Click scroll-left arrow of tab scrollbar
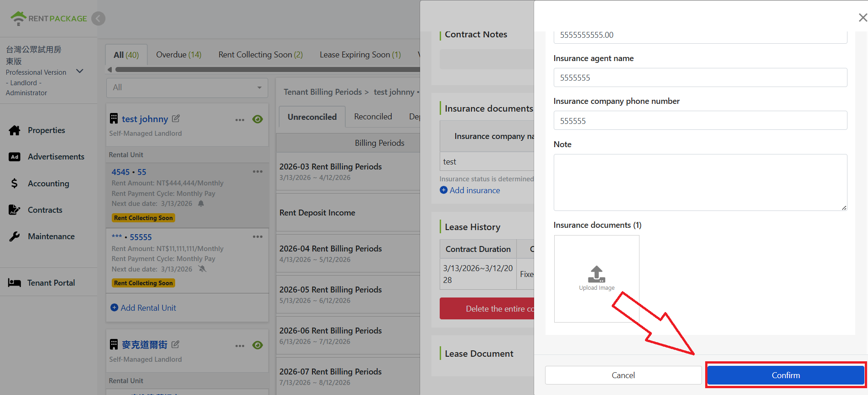The image size is (868, 395). [x=109, y=70]
